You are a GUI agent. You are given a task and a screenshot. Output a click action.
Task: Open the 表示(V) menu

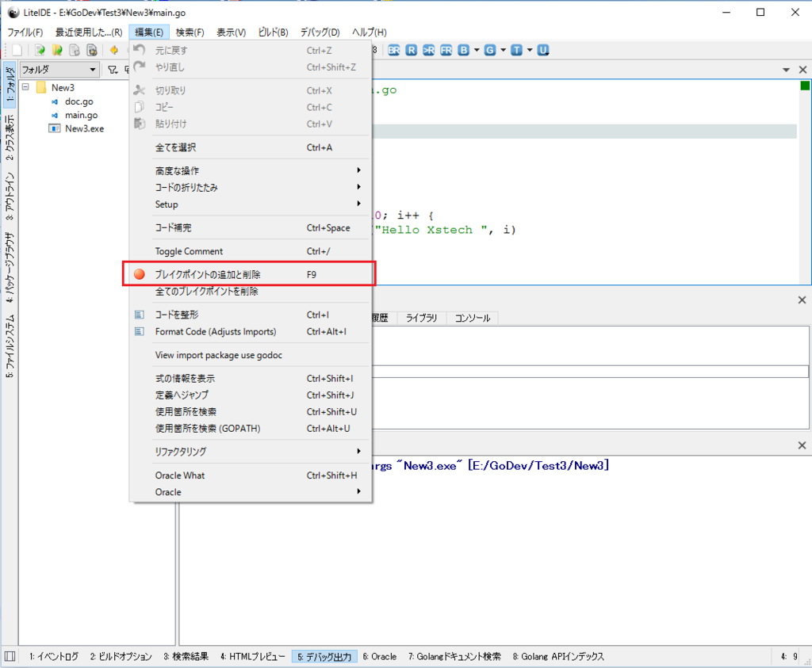click(x=231, y=32)
